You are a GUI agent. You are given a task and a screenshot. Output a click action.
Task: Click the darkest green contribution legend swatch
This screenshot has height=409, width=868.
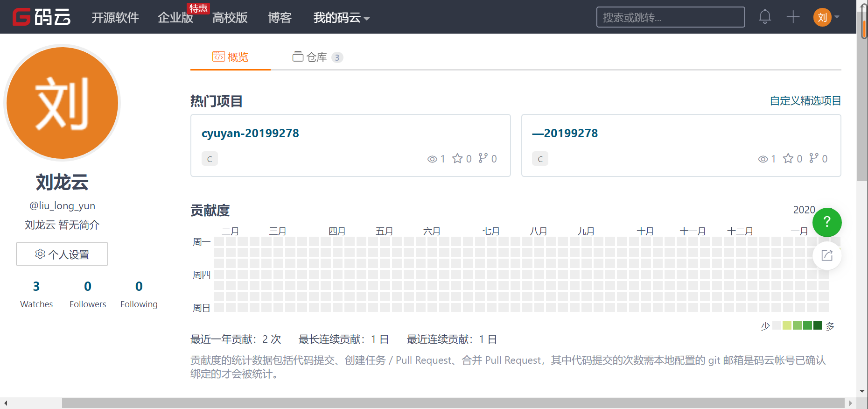click(818, 325)
